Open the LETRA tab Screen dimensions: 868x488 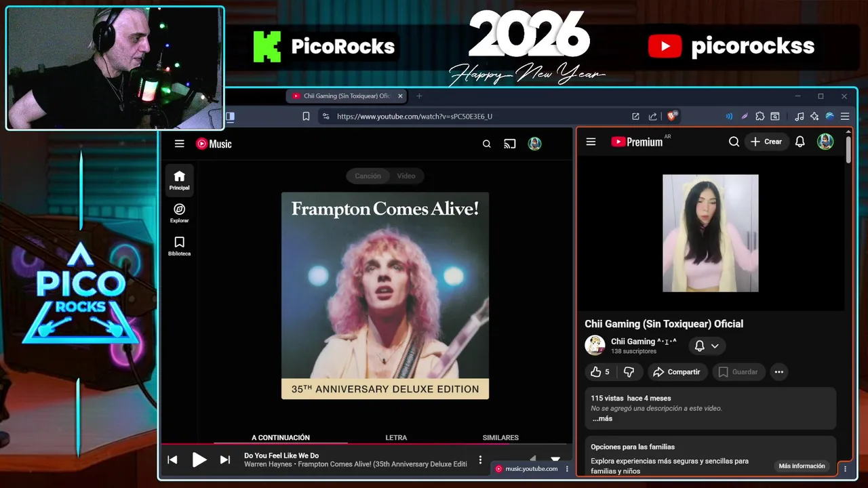click(396, 438)
